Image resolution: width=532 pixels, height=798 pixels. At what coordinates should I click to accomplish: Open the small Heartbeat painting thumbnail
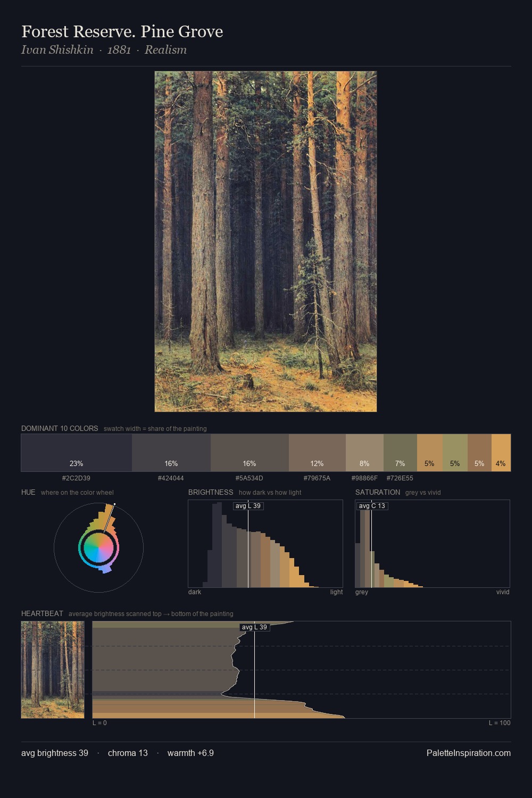click(53, 670)
